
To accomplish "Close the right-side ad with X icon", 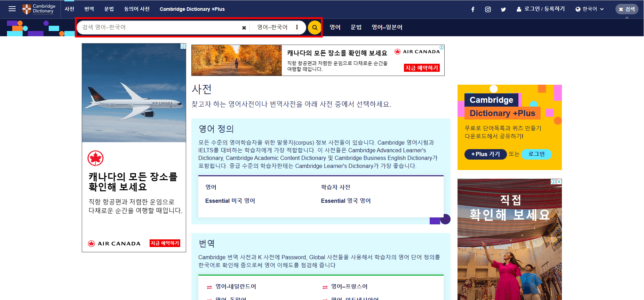I will 559,182.
